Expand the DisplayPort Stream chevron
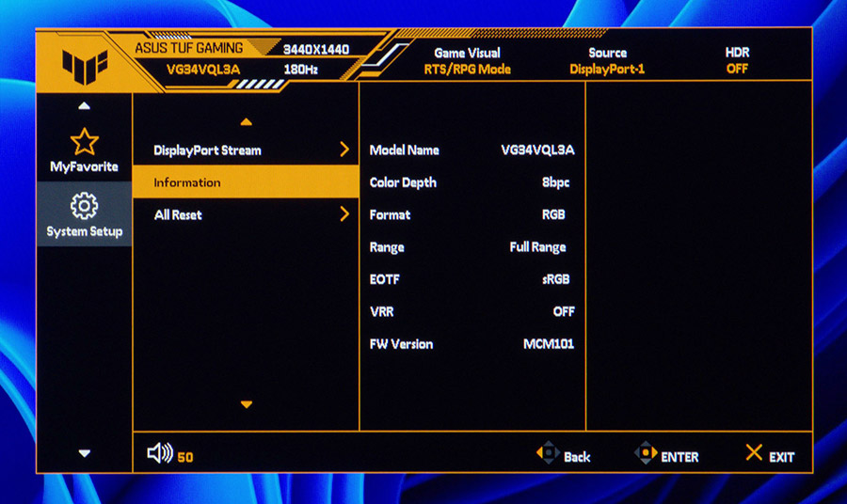The image size is (847, 504). tap(344, 150)
